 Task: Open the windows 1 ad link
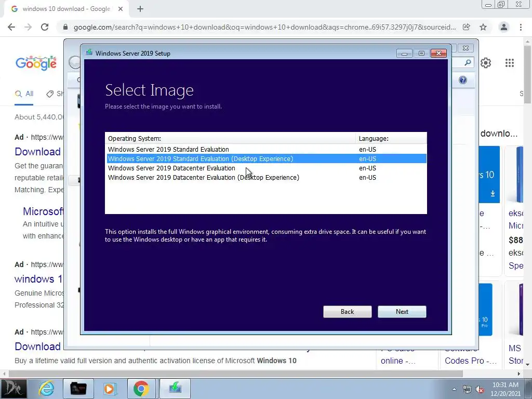point(38,279)
